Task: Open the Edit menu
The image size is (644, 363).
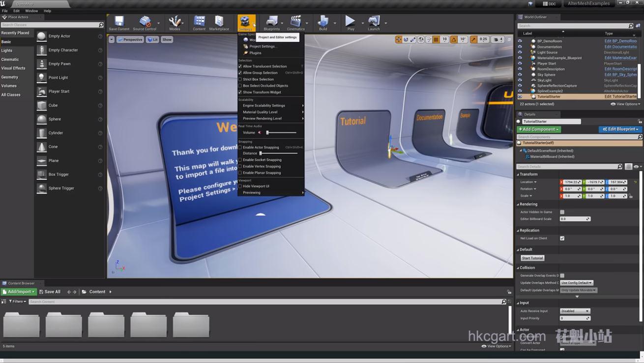Action: tap(16, 10)
